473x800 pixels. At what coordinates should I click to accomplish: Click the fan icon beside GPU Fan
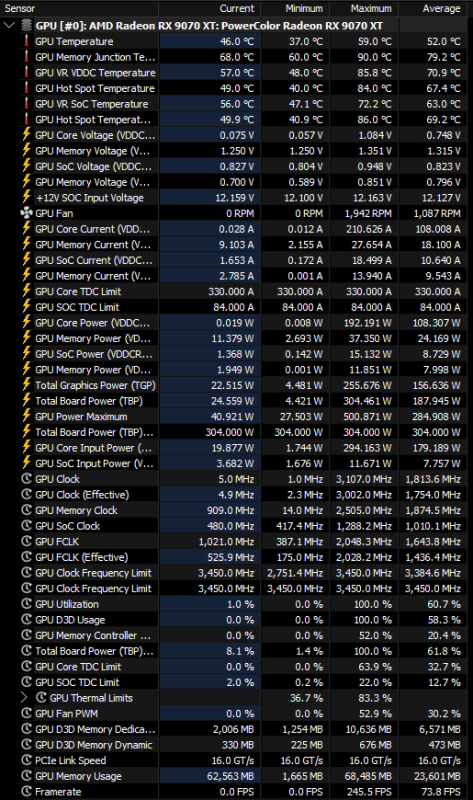pyautogui.click(x=27, y=213)
